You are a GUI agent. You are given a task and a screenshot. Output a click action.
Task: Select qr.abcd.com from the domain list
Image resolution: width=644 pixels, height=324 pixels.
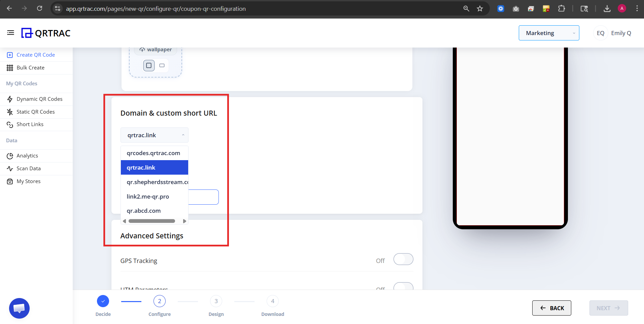pyautogui.click(x=144, y=210)
